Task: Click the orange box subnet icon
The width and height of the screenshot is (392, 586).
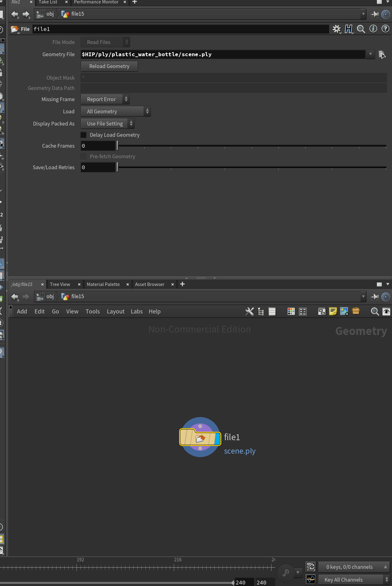Action: click(356, 311)
